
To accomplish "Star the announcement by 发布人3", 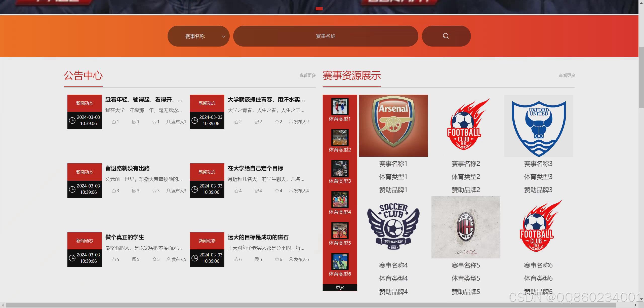I will coord(154,191).
